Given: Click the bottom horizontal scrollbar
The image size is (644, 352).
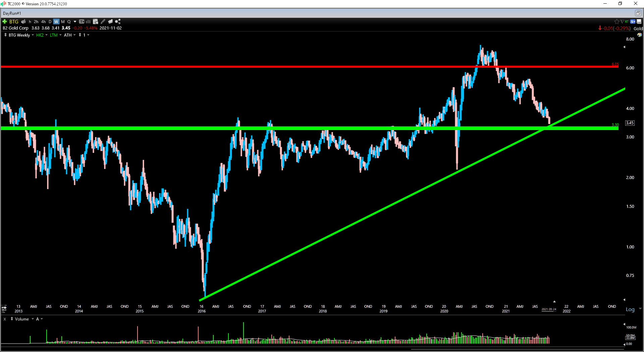Looking at the screenshot, I should point(517,349).
